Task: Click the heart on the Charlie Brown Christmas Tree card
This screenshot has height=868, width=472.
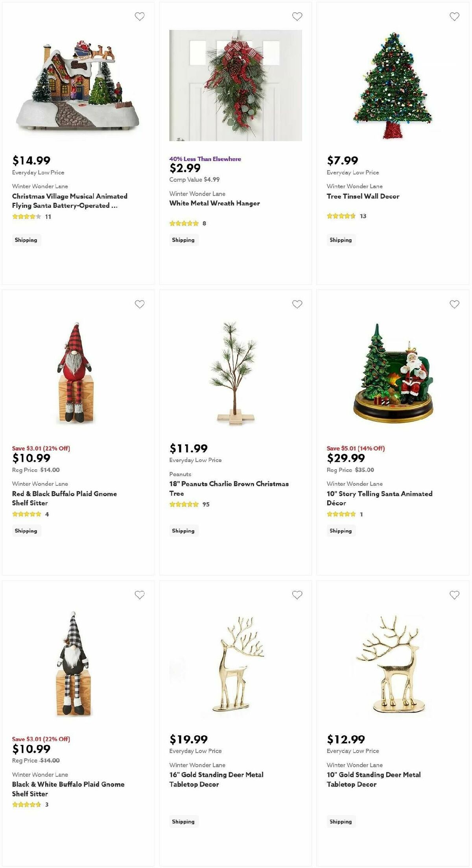Action: [x=297, y=304]
